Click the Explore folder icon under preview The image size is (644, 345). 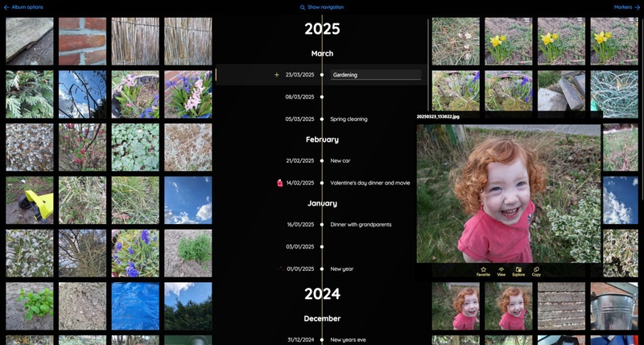coord(518,269)
